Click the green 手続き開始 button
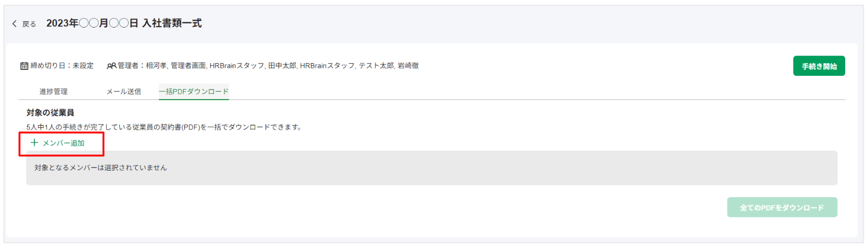 [819, 66]
